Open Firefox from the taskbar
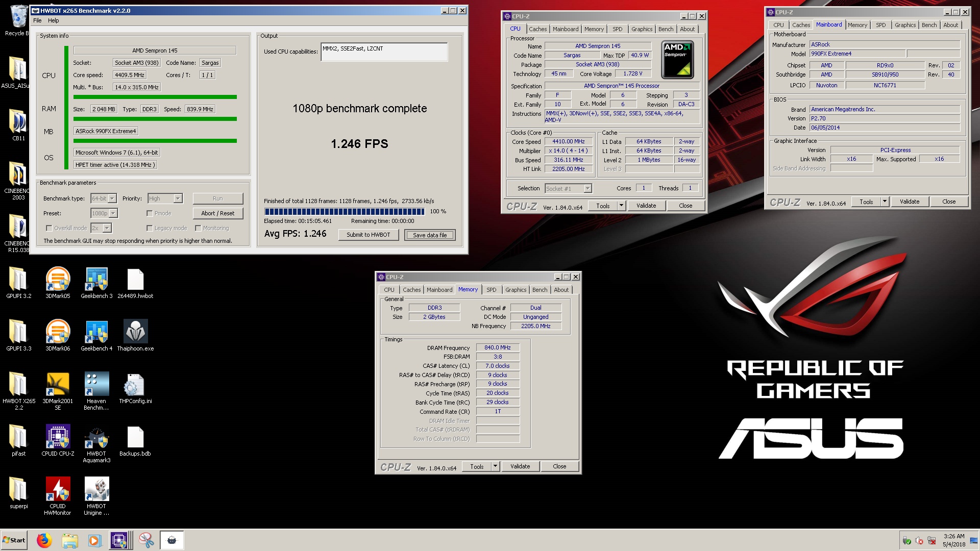This screenshot has width=980, height=551. (44, 540)
